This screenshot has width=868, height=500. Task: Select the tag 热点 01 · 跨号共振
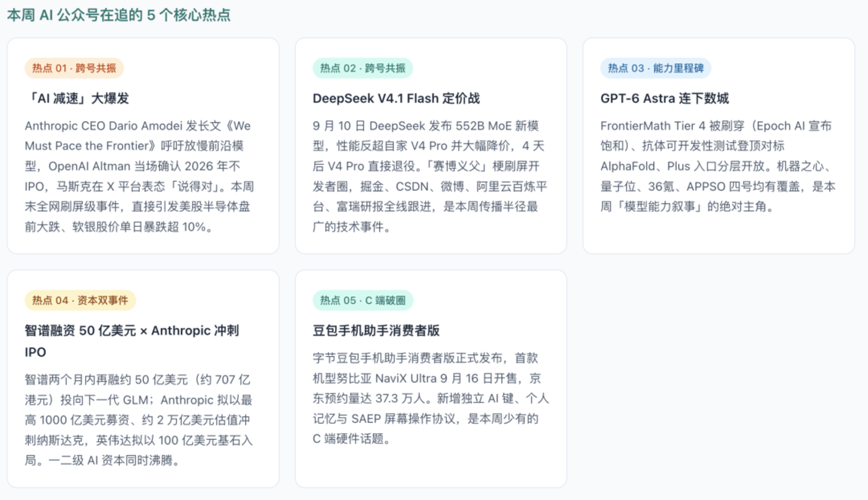click(x=74, y=68)
